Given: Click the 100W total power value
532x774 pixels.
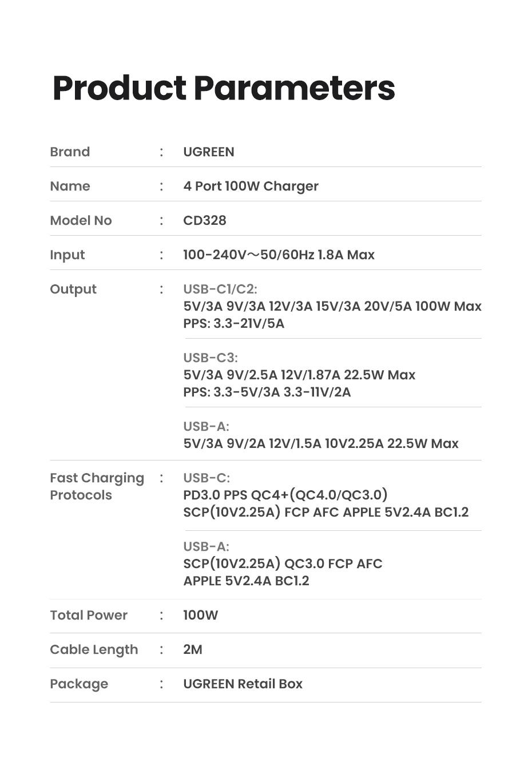Looking at the screenshot, I should [201, 615].
